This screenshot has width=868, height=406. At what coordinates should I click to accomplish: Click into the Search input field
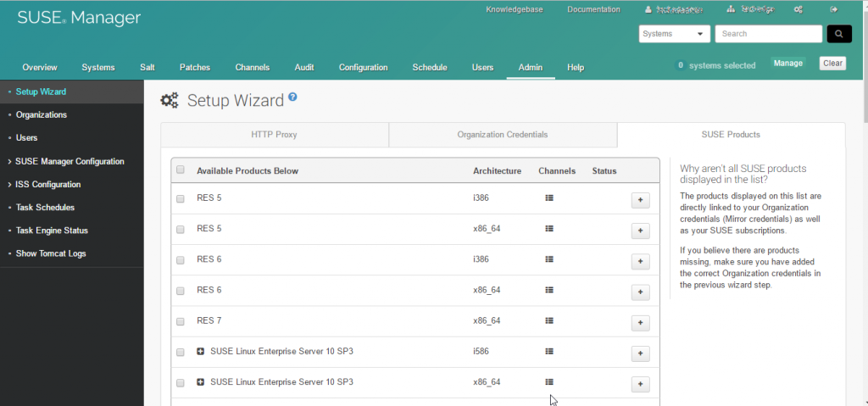(x=768, y=34)
